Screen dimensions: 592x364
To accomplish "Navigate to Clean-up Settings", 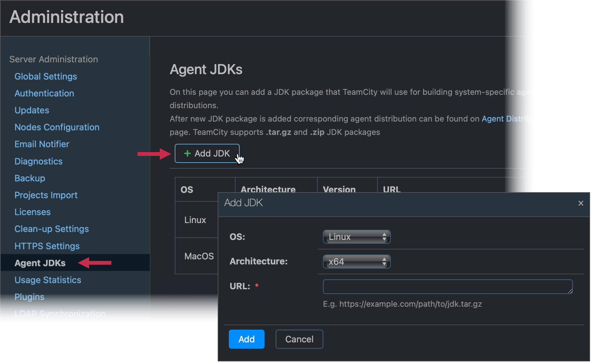I will (51, 228).
